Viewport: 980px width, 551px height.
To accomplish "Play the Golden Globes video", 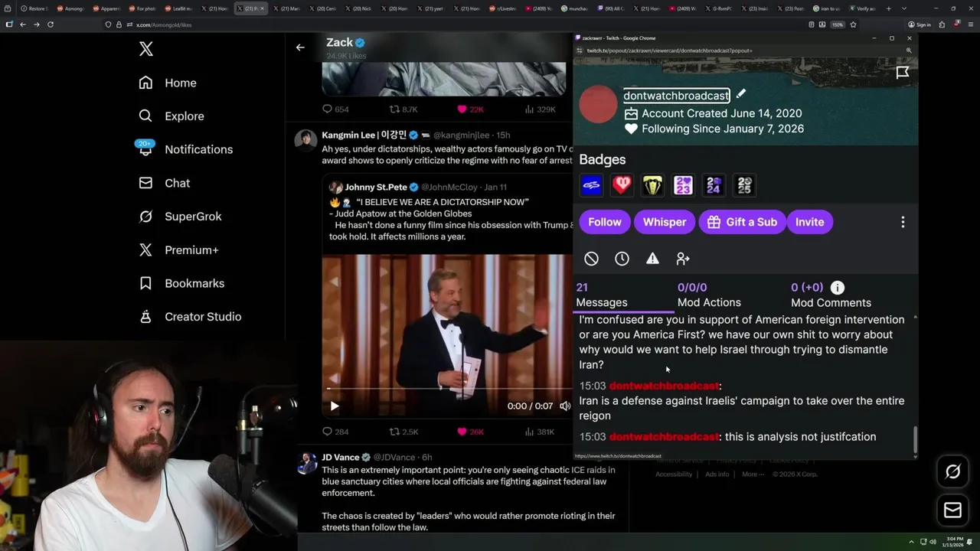I will (x=335, y=406).
